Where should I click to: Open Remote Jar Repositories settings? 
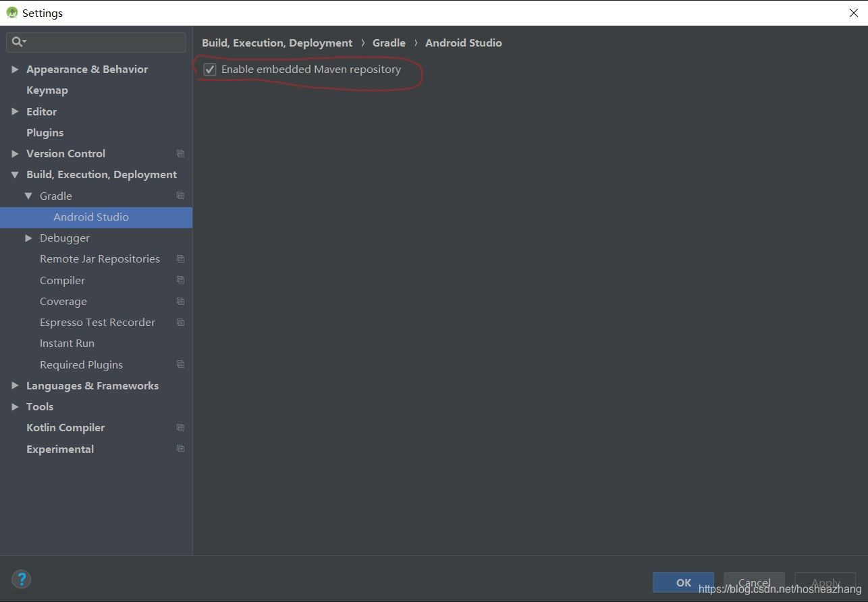point(100,259)
